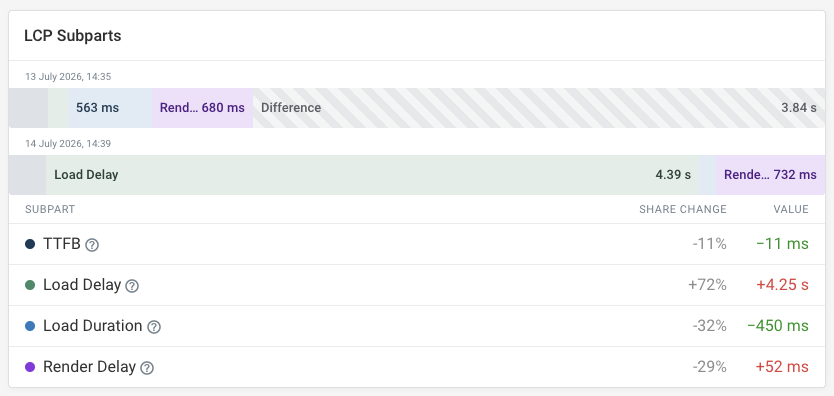Viewport: 834px width, 396px height.
Task: Click the 3.84 s difference value
Action: (x=799, y=108)
